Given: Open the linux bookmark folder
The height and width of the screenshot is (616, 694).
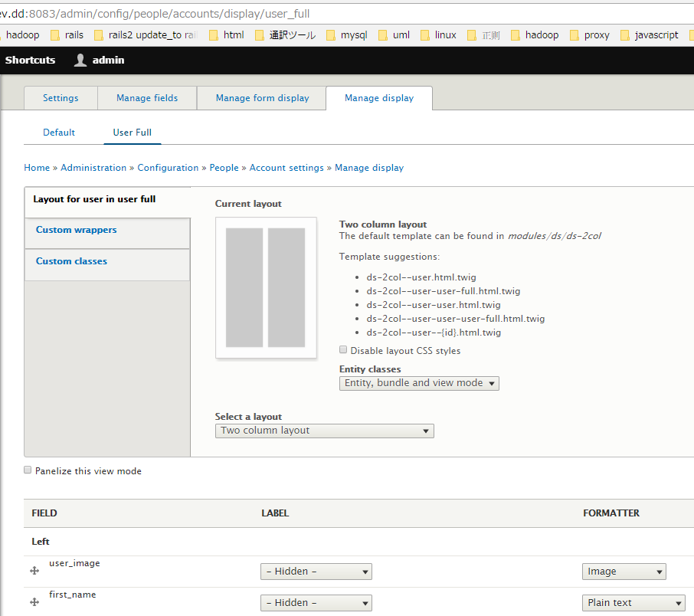Looking at the screenshot, I should 437,35.
